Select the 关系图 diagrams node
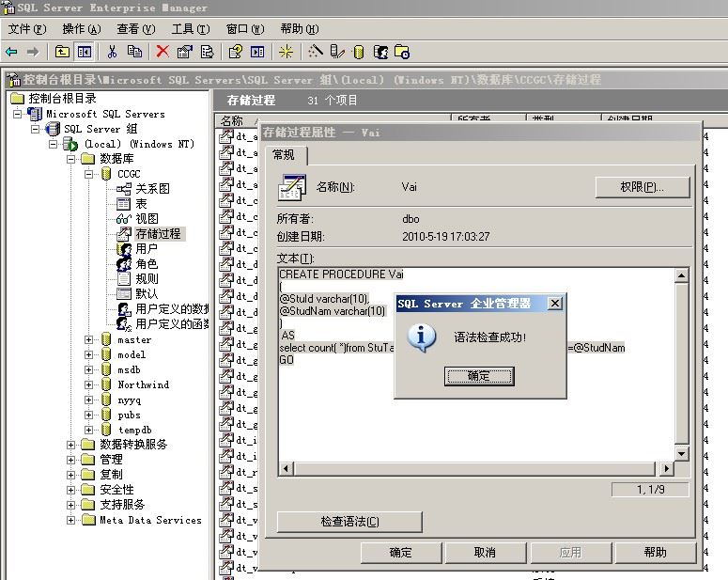 (152, 189)
